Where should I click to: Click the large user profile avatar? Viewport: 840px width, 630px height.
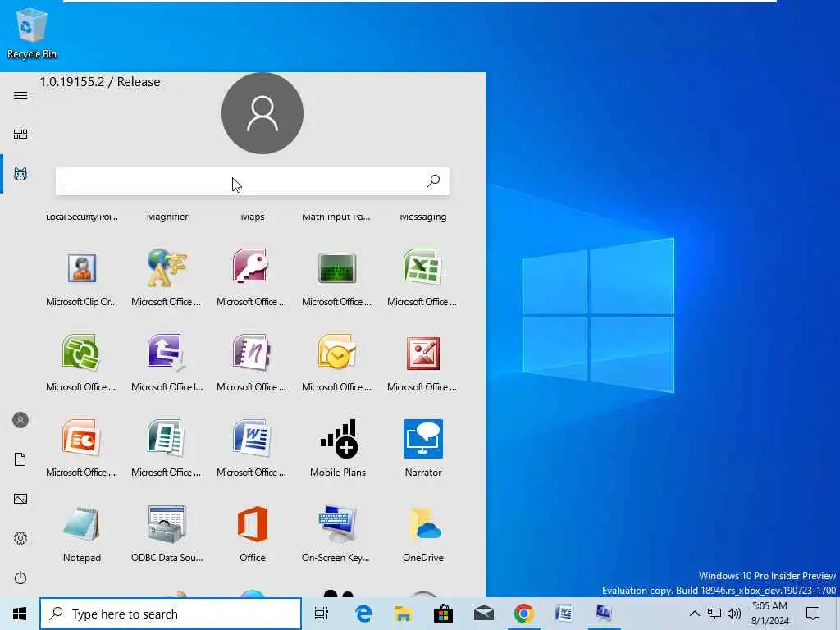pyautogui.click(x=262, y=113)
